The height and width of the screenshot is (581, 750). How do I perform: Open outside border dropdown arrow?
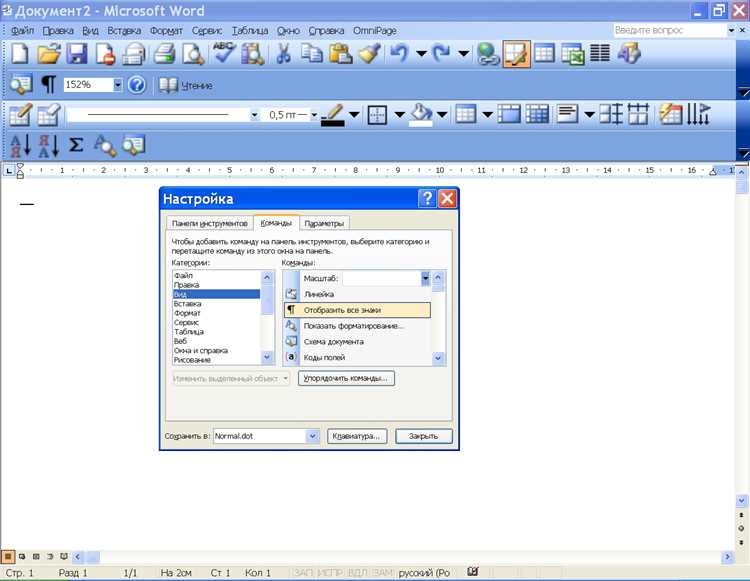click(x=399, y=115)
